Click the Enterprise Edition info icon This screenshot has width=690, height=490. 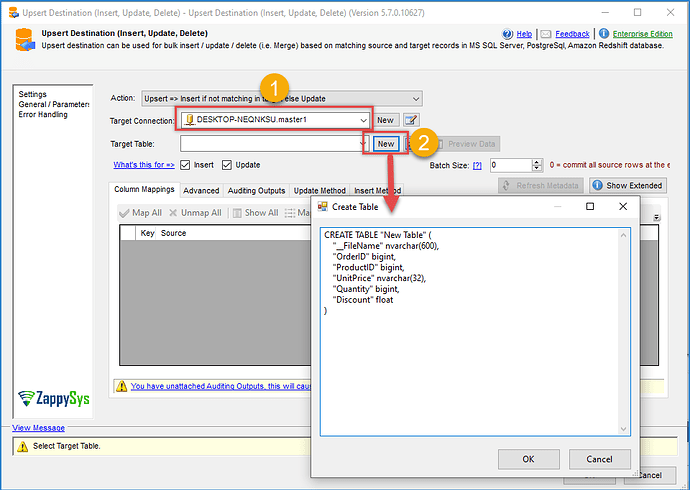tap(604, 33)
